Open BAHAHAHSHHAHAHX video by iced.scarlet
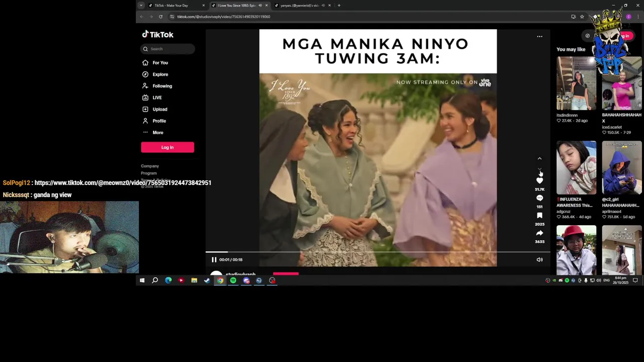 pos(622,83)
